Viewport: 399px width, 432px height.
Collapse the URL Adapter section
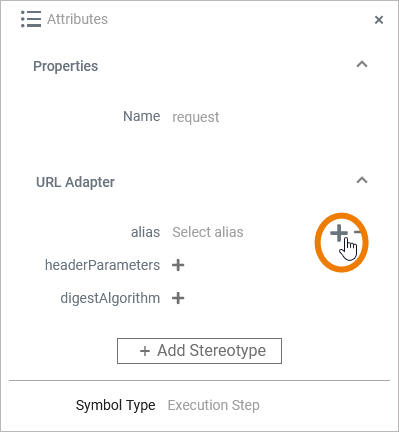(x=362, y=180)
